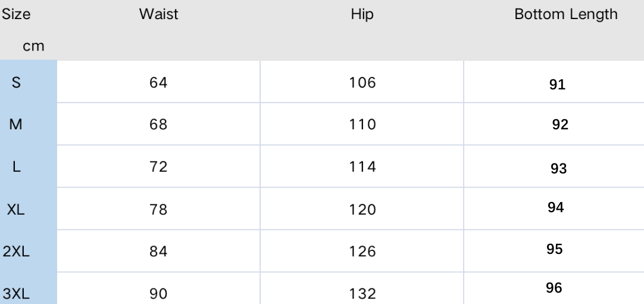
Task: Click waist value 64 for size S
Action: (158, 83)
